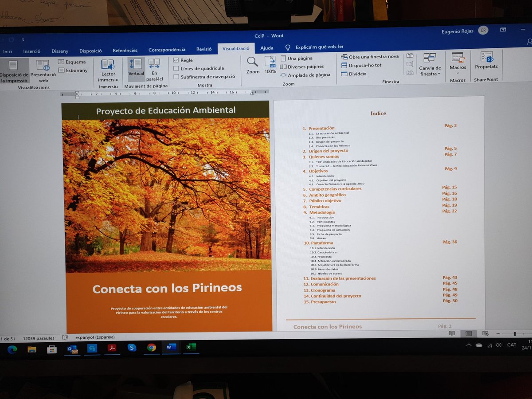
Task: Open the Revisió tab
Action: click(204, 49)
